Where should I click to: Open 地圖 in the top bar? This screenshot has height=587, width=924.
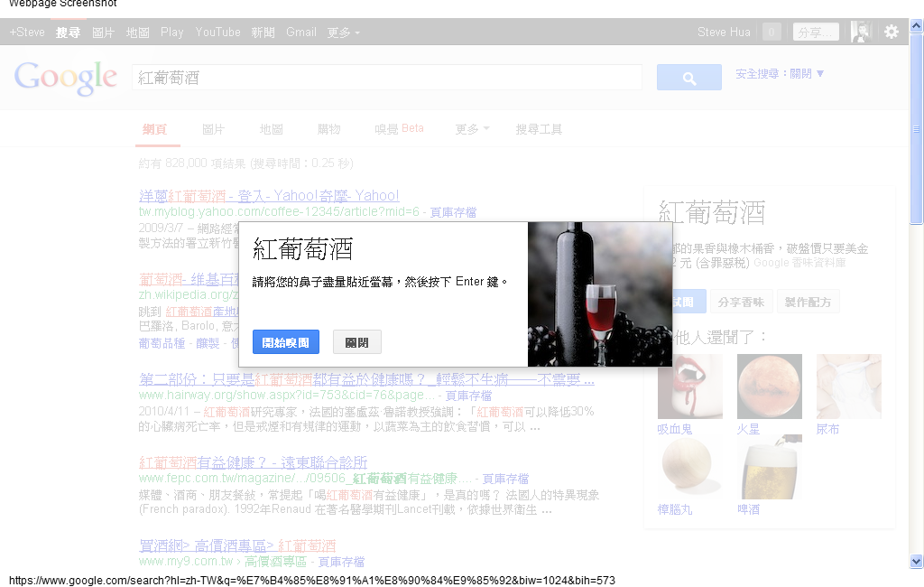pos(137,33)
